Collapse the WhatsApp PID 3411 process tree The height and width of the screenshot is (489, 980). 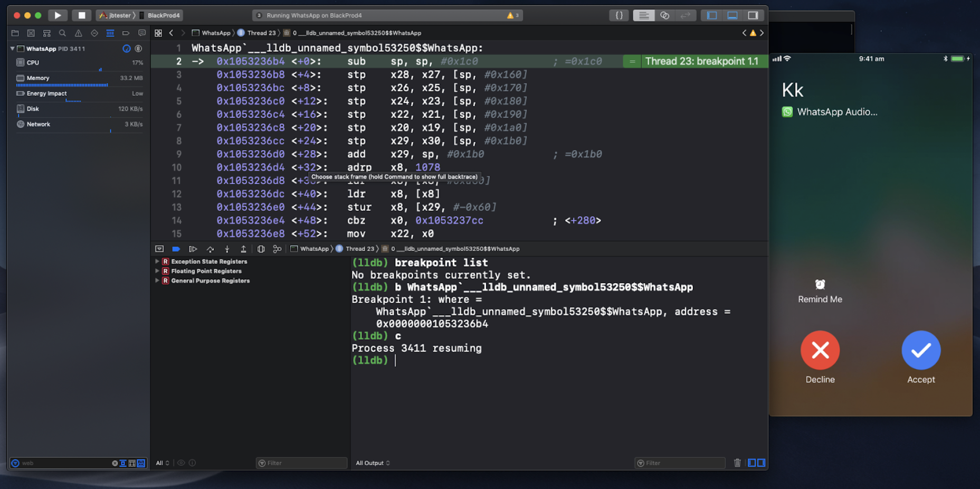pyautogui.click(x=13, y=49)
